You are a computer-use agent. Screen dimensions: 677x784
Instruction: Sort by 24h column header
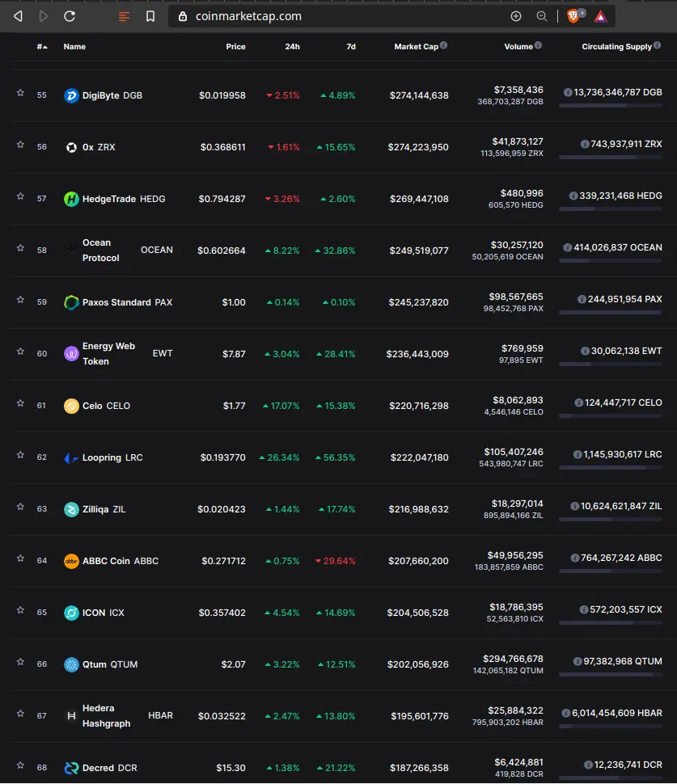click(x=292, y=47)
